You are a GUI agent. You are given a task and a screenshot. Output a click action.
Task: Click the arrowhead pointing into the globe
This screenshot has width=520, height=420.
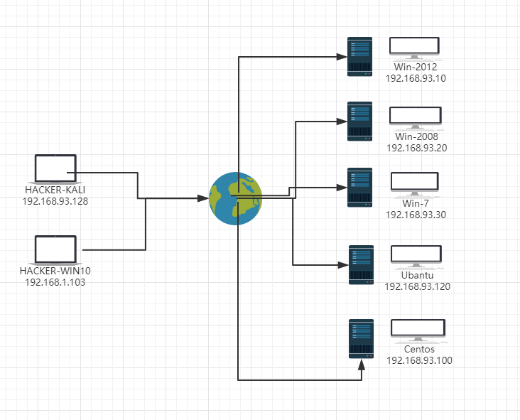[x=203, y=198]
